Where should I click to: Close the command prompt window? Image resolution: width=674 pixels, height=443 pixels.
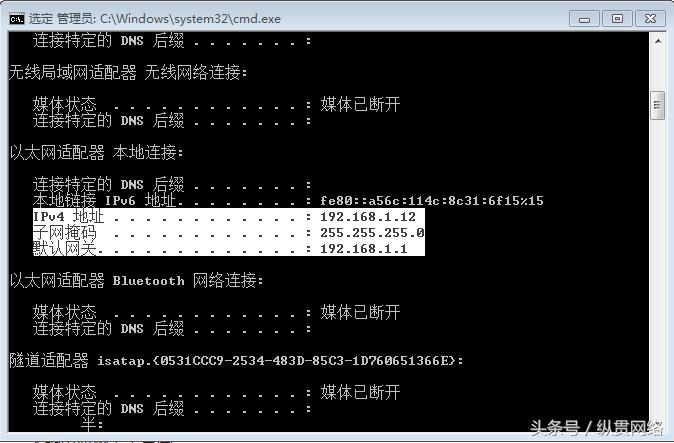point(650,19)
